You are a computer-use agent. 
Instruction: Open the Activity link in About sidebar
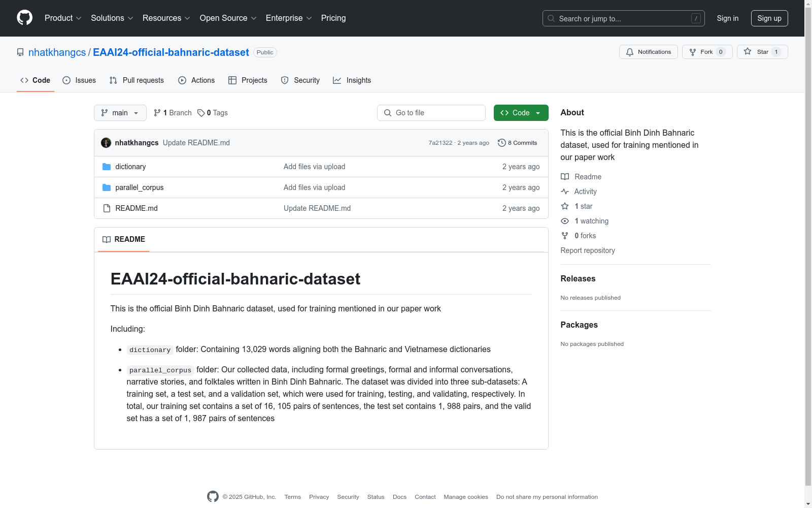tap(579, 192)
